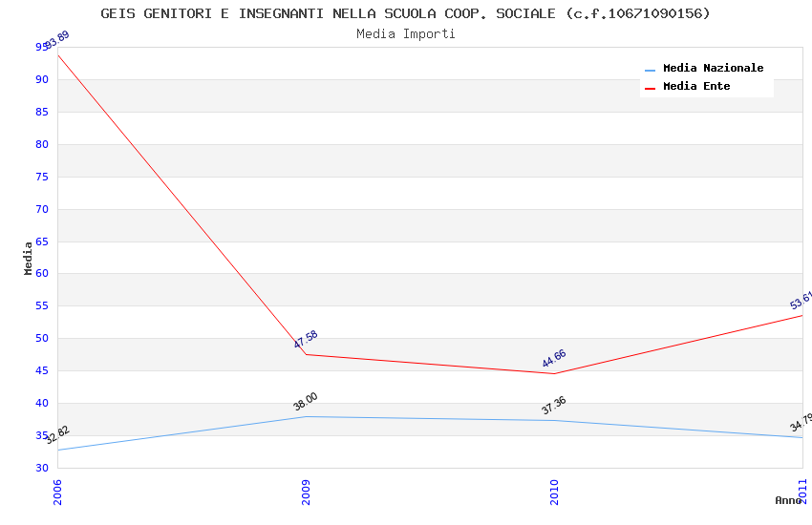Click the x-axis year 2011

[x=803, y=492]
